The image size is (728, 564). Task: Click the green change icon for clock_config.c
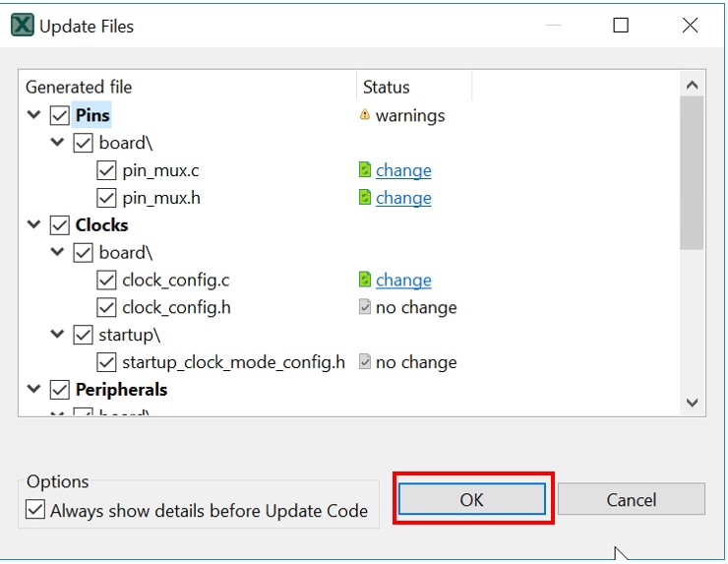click(365, 281)
